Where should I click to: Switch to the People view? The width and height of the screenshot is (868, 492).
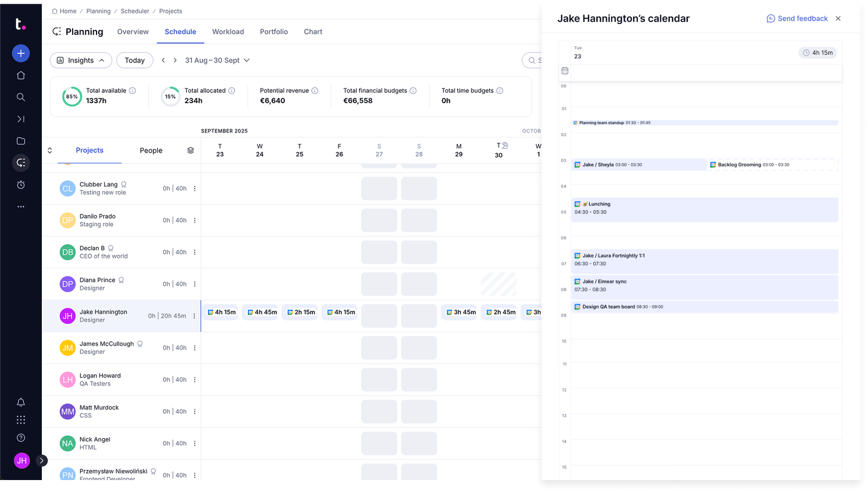151,150
